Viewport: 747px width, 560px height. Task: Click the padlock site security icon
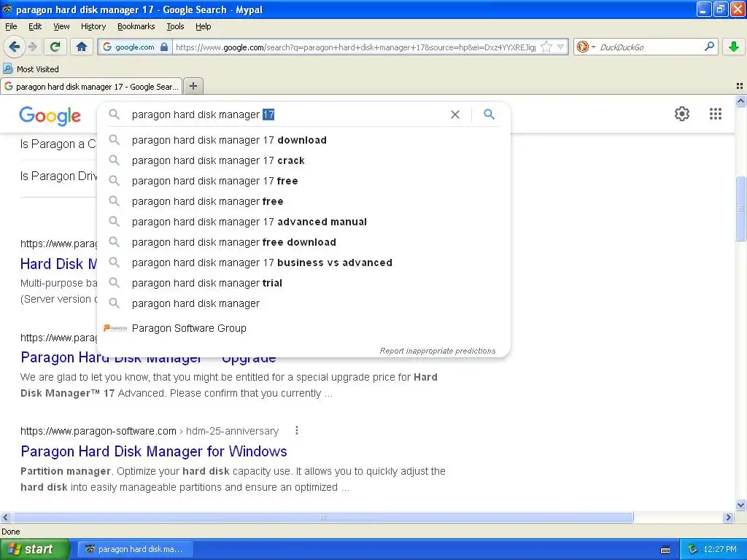click(164, 47)
